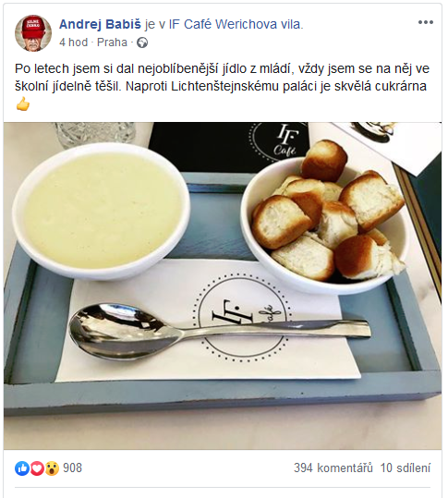The width and height of the screenshot is (448, 498).
Task: Show the 394 komentářů comments
Action: 333,468
